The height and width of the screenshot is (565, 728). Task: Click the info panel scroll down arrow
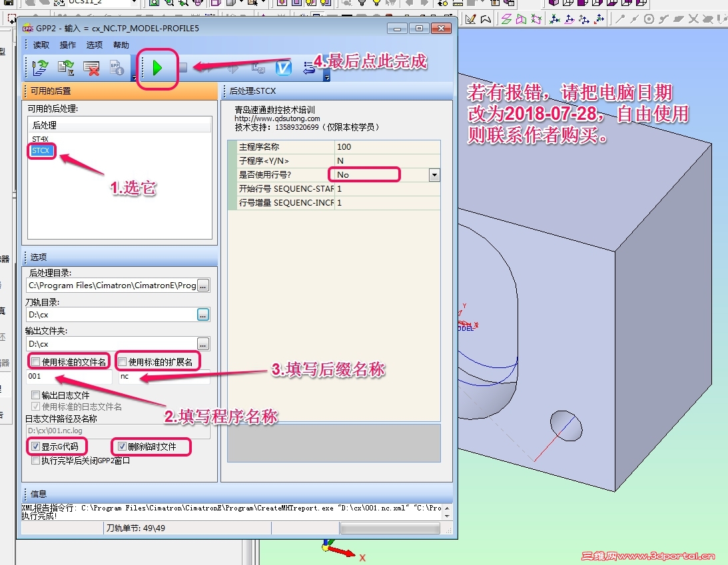(x=447, y=516)
